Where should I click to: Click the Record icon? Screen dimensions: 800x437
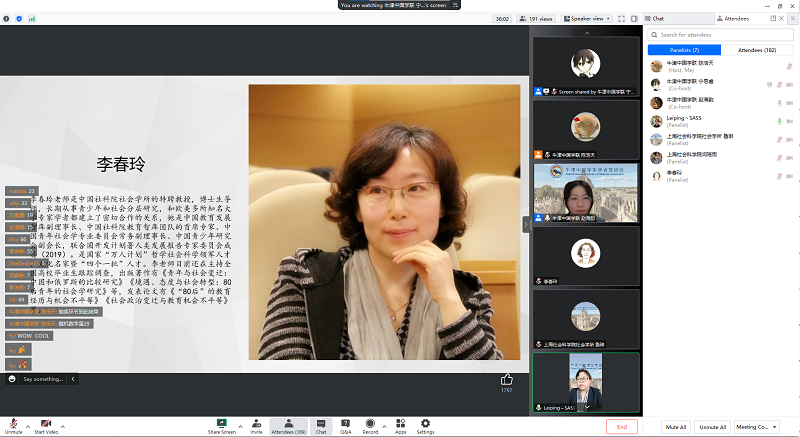370,426
